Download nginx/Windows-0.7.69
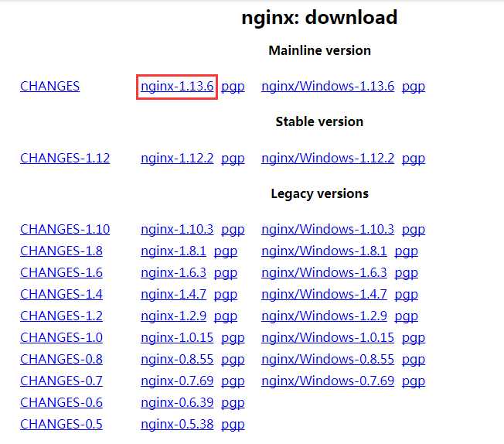Image resolution: width=504 pixels, height=444 pixels. click(328, 381)
